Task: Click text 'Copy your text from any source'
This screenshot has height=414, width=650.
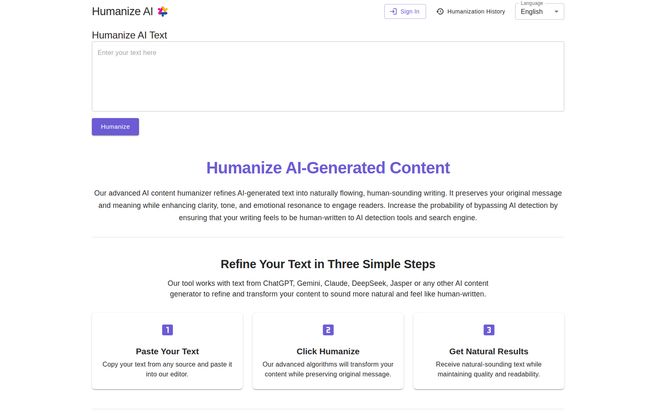Action: tap(149, 364)
